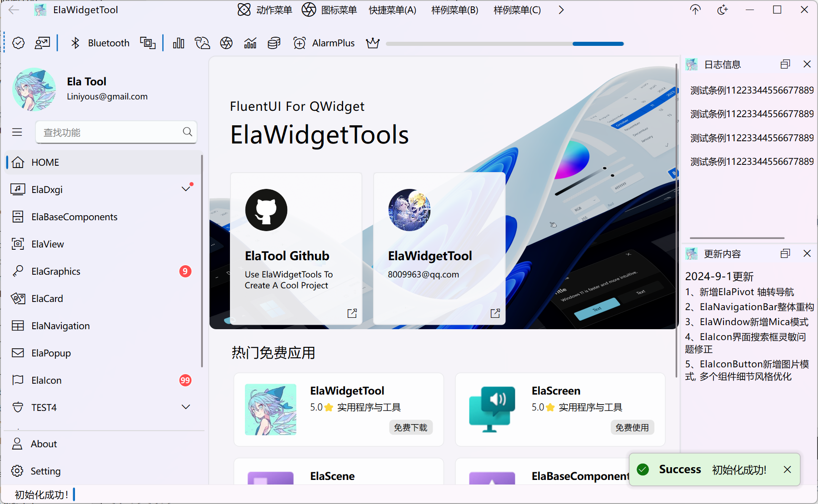The image size is (818, 504).
Task: Open the ElaTool Github card
Action: click(x=296, y=248)
